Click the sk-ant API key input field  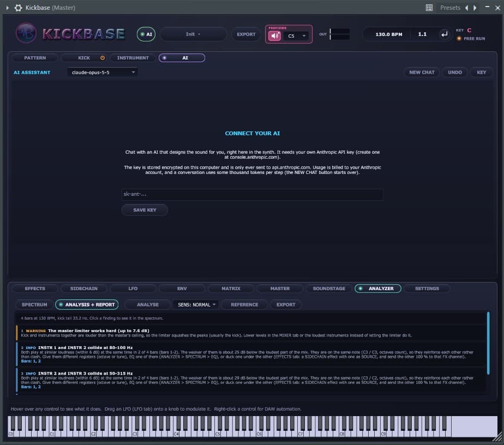[253, 194]
